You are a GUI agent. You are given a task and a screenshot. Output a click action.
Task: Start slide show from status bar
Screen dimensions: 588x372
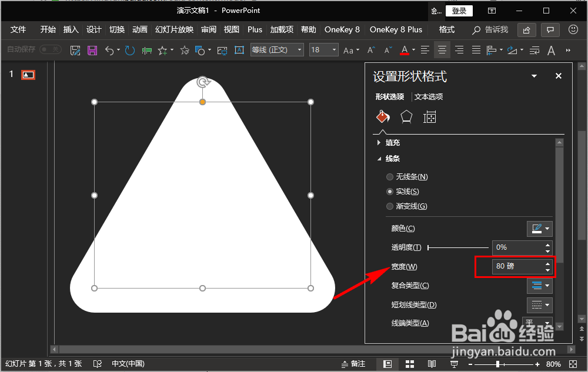click(x=454, y=364)
